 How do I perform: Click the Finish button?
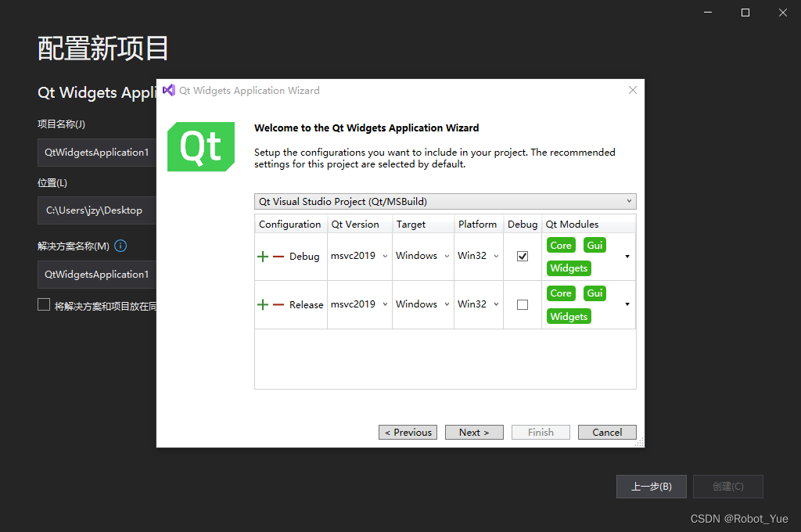coord(541,433)
